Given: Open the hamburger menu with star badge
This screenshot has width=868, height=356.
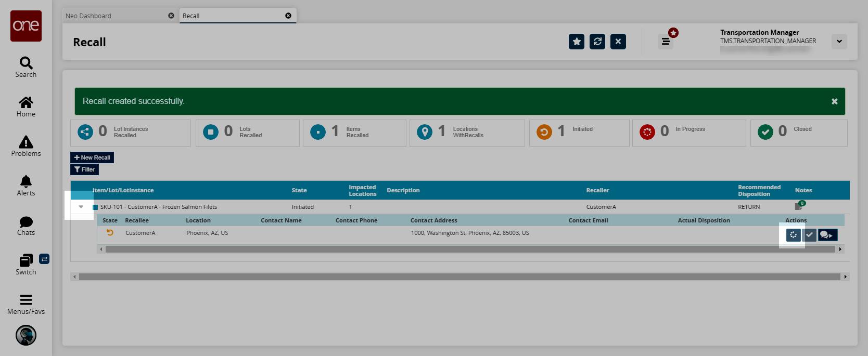Looking at the screenshot, I should tap(666, 42).
